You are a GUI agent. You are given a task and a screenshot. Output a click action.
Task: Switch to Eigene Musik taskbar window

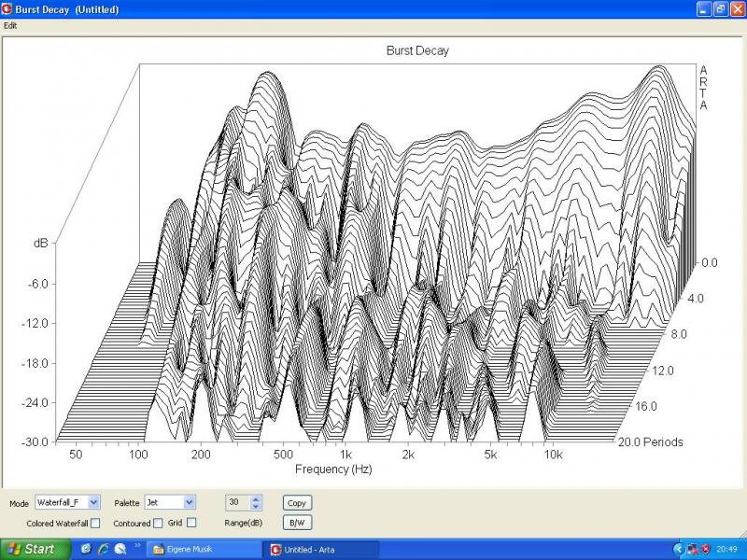(x=200, y=549)
